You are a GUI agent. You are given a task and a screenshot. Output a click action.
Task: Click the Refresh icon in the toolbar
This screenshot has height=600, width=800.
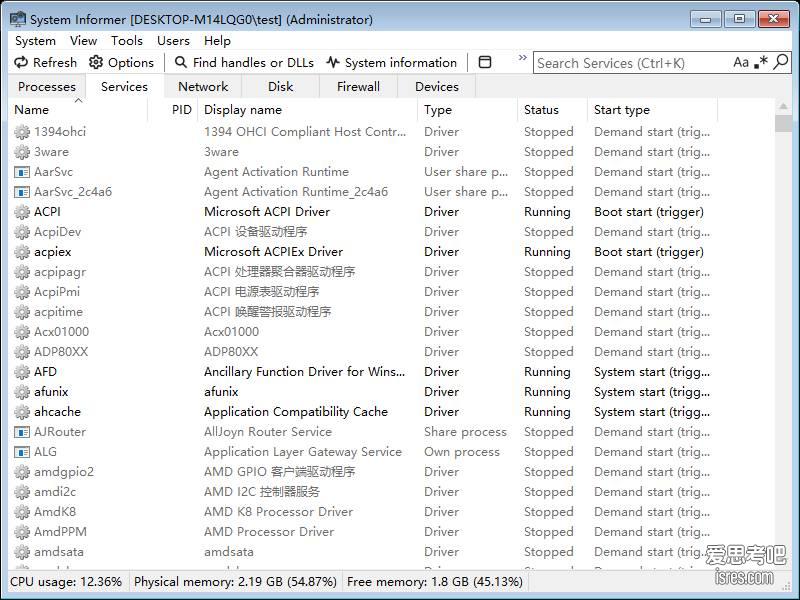pos(21,62)
